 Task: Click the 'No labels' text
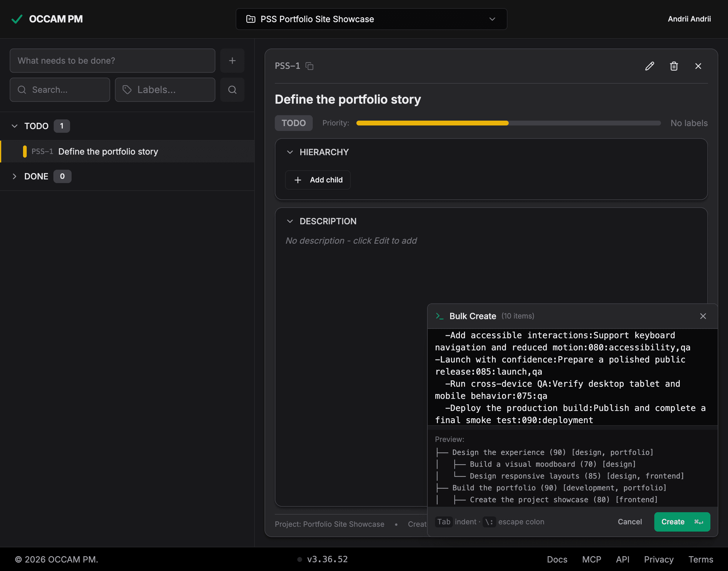689,123
